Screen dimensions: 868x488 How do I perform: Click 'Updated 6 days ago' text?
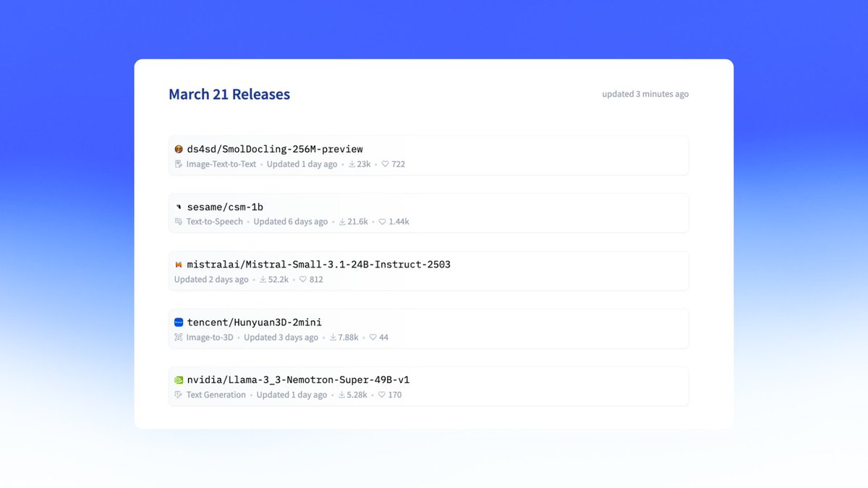tap(291, 222)
